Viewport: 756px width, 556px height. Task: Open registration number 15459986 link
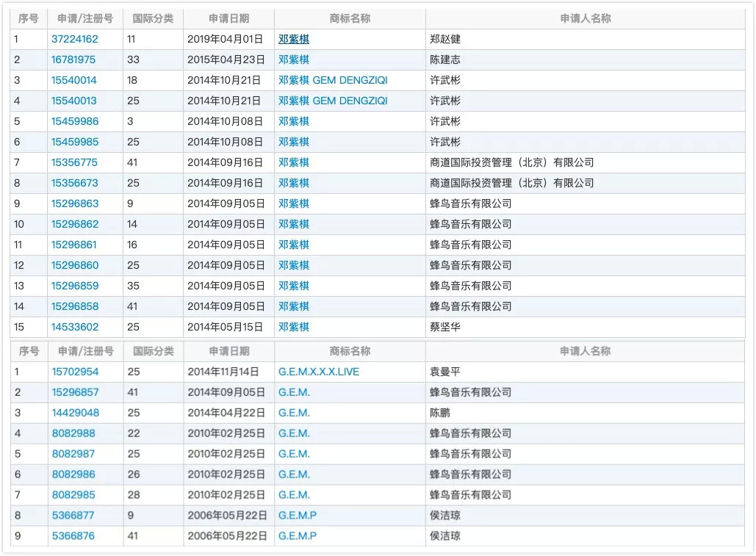click(74, 121)
